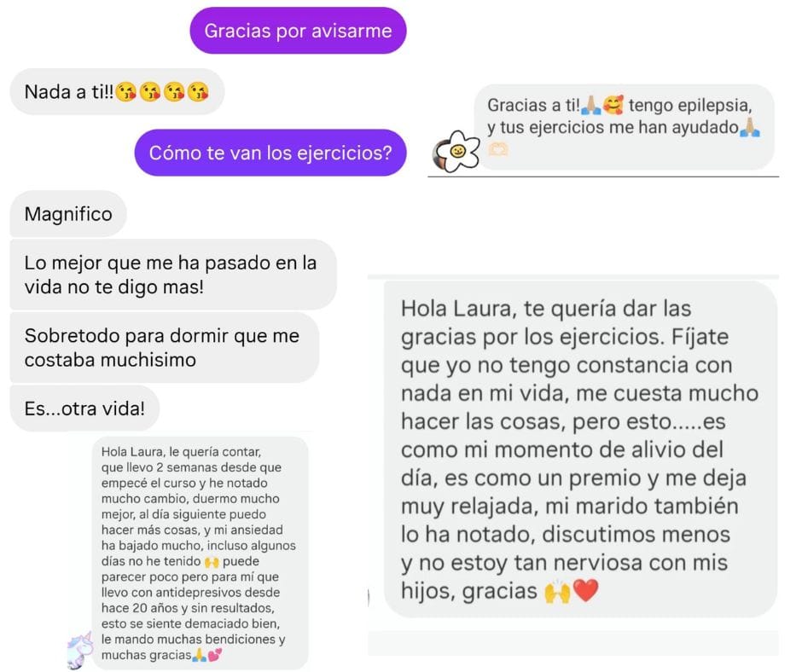Click the daisy flower profile avatar
This screenshot has width=802, height=672.
pyautogui.click(x=456, y=152)
